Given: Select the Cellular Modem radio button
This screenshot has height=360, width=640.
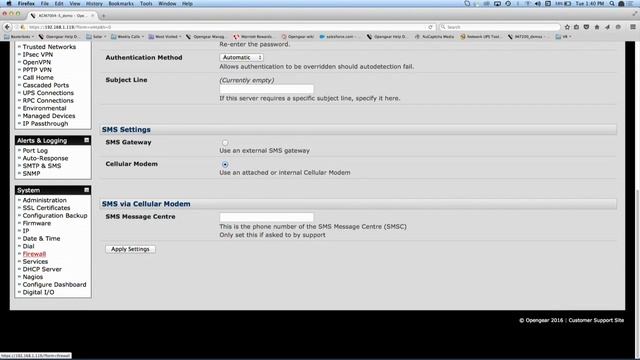Looking at the screenshot, I should 225,164.
